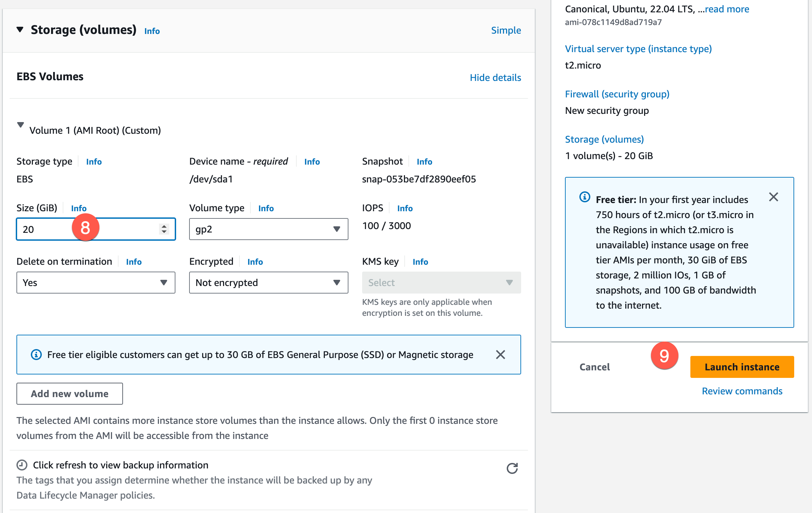The image size is (812, 513).
Task: Click the info icon in the EBS storage banner
Action: (36, 355)
